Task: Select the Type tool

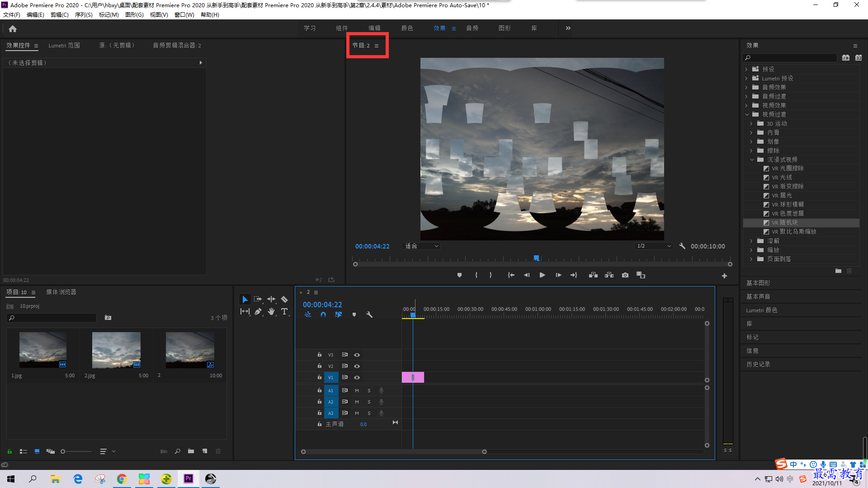Action: pyautogui.click(x=284, y=311)
